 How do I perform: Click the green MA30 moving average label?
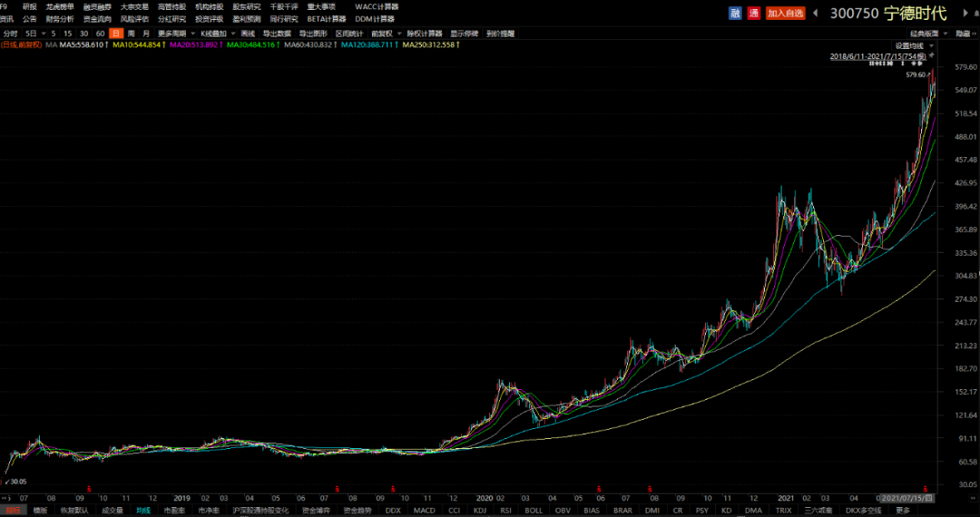point(251,45)
